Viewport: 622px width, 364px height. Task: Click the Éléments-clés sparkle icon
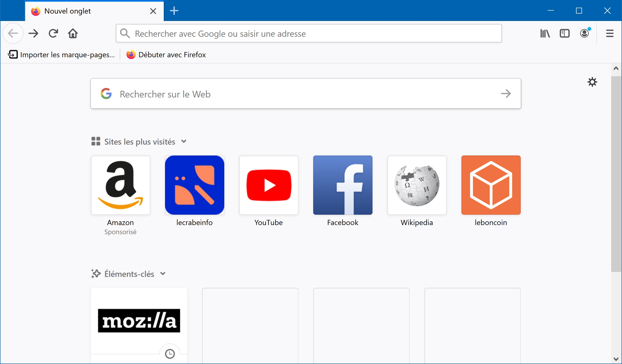coord(96,274)
